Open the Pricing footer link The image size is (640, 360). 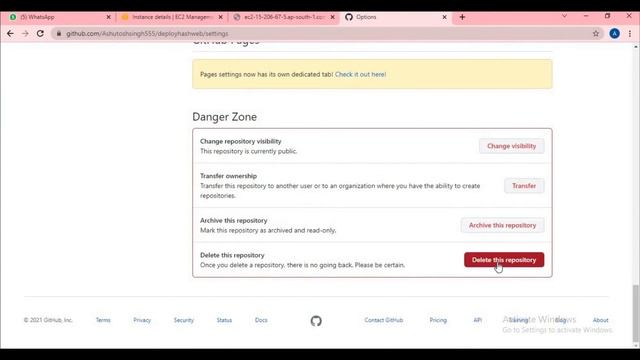(438, 320)
